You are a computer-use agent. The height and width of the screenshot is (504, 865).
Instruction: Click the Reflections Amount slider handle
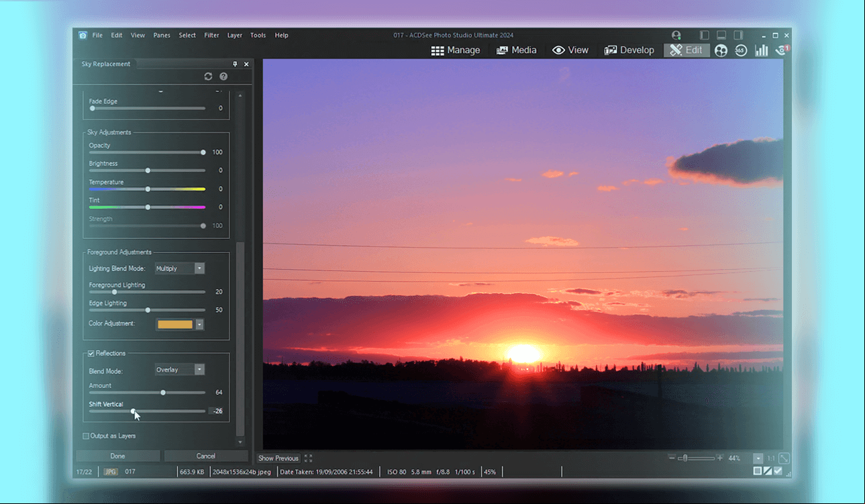(163, 393)
